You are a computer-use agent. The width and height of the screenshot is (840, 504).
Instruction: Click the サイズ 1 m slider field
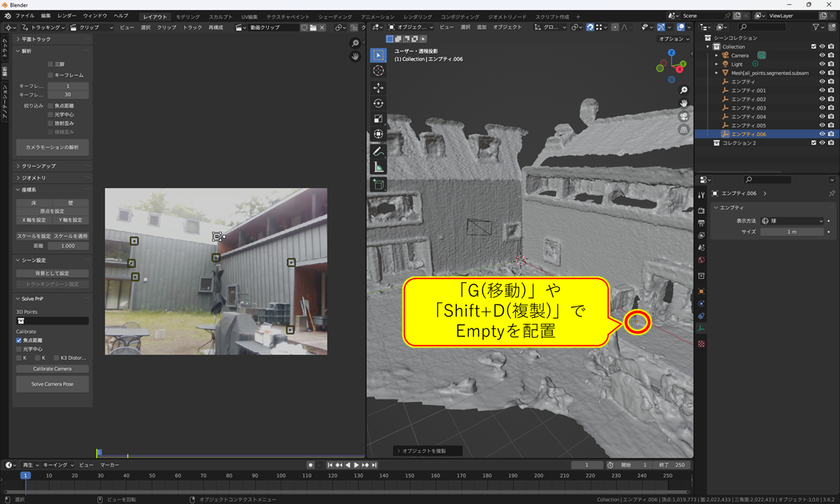point(792,232)
